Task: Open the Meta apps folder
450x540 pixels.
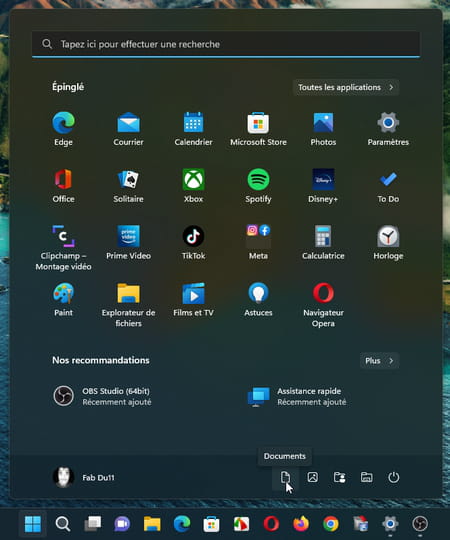Action: click(x=258, y=243)
